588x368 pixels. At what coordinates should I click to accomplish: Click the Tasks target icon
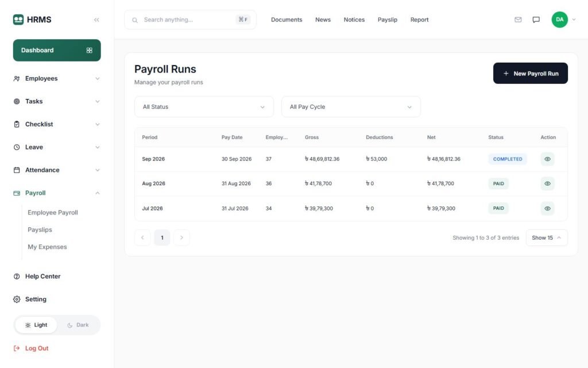point(17,101)
